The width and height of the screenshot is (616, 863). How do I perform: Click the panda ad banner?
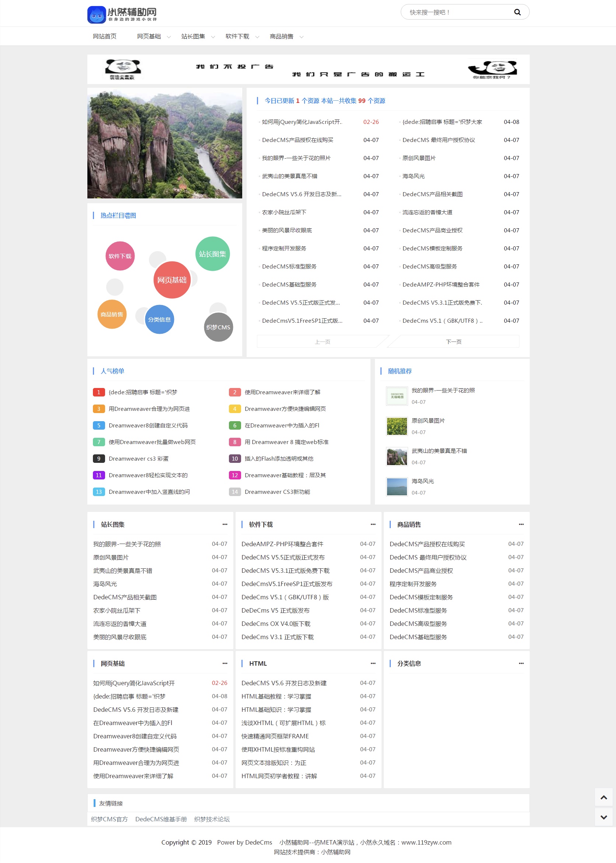[308, 69]
